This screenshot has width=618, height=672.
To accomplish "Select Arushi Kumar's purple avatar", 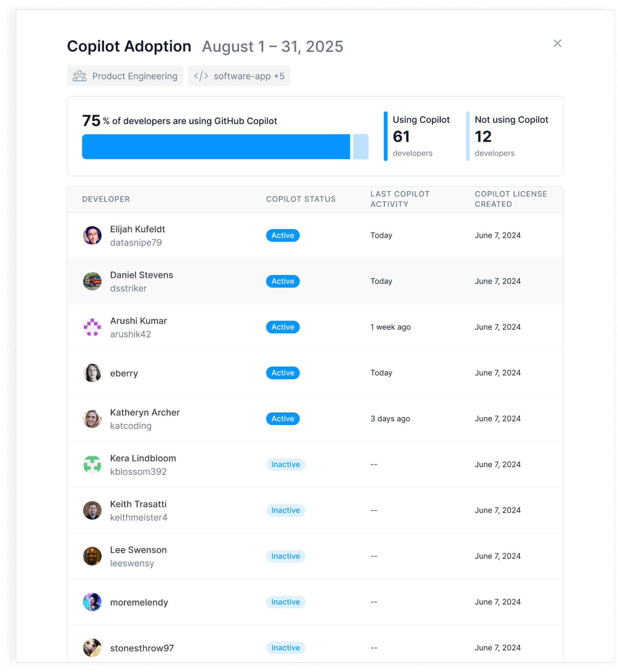I will 92,327.
